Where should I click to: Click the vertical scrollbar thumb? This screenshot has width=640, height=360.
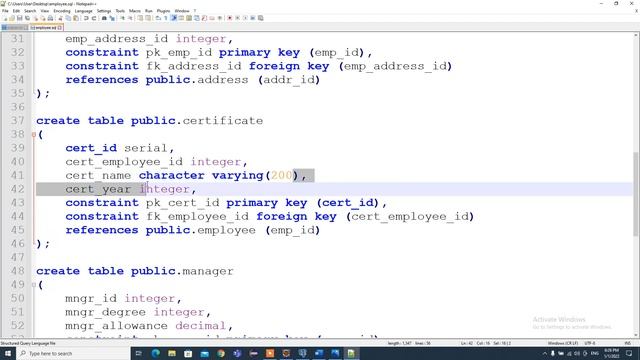pos(636,194)
